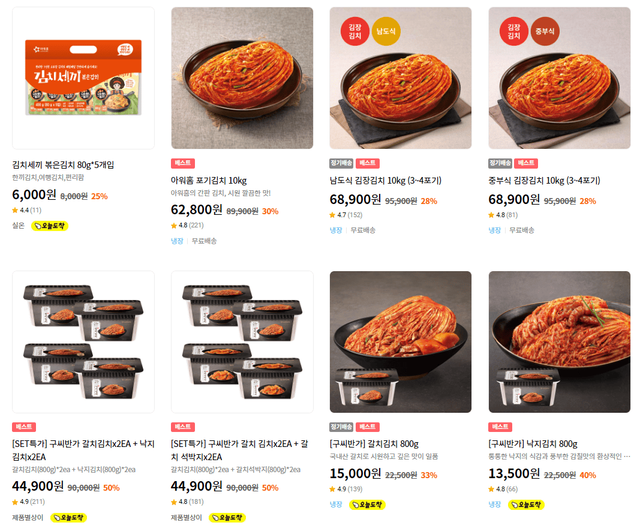Open the 김치세끼 볶은김치 product image
This screenshot has width=640, height=528.
pos(83,78)
